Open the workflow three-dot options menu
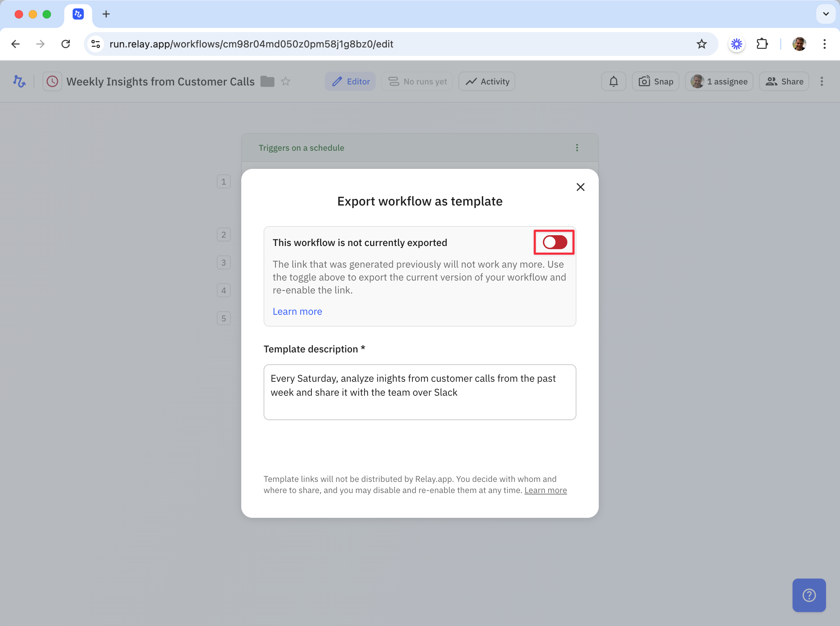Image resolution: width=840 pixels, height=626 pixels. [821, 81]
